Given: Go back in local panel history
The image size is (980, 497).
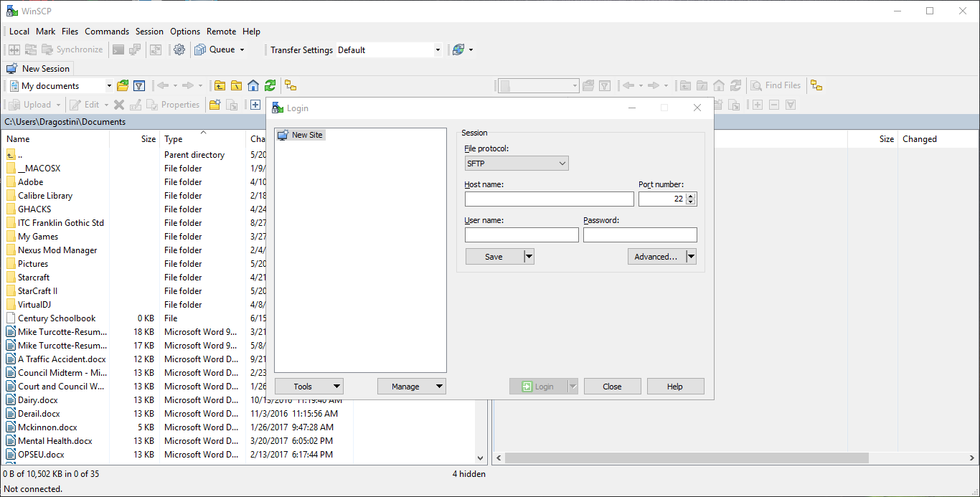Looking at the screenshot, I should click(163, 85).
